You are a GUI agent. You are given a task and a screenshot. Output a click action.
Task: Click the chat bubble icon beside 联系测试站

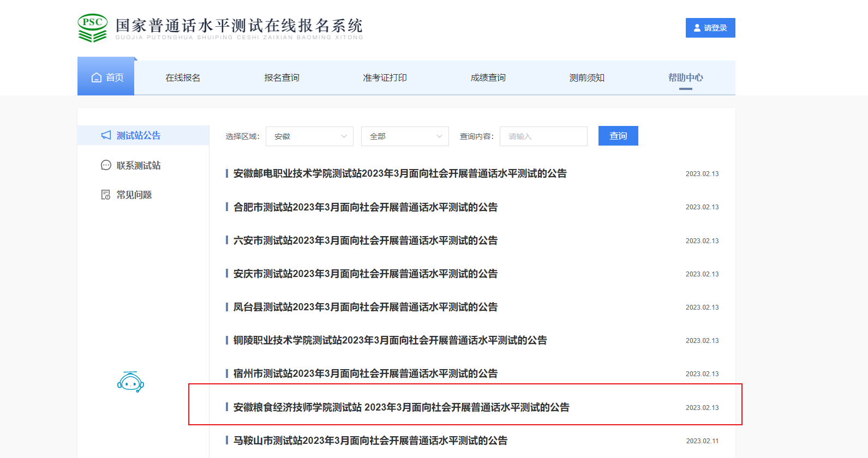(x=106, y=165)
